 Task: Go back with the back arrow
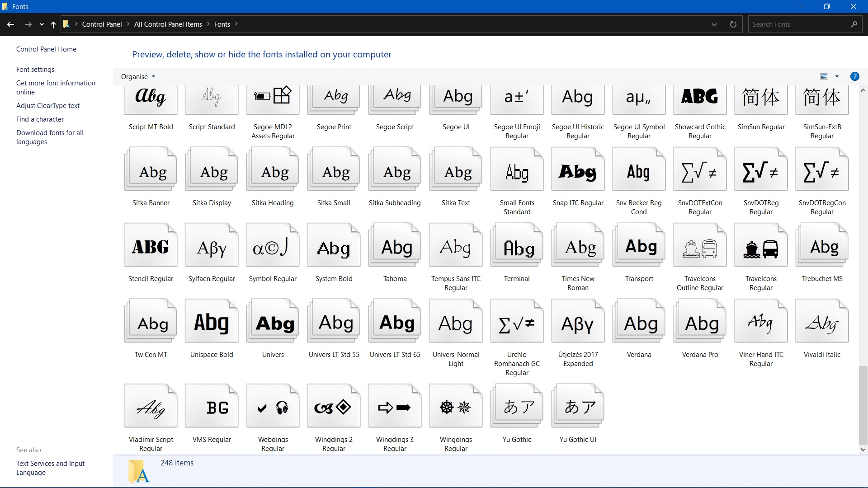pyautogui.click(x=11, y=24)
